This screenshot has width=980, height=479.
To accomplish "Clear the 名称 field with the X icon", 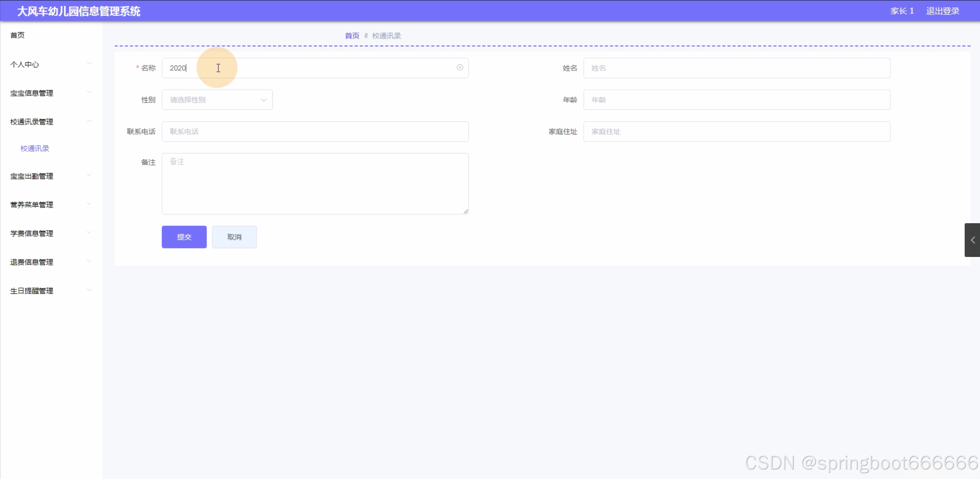I will point(460,67).
